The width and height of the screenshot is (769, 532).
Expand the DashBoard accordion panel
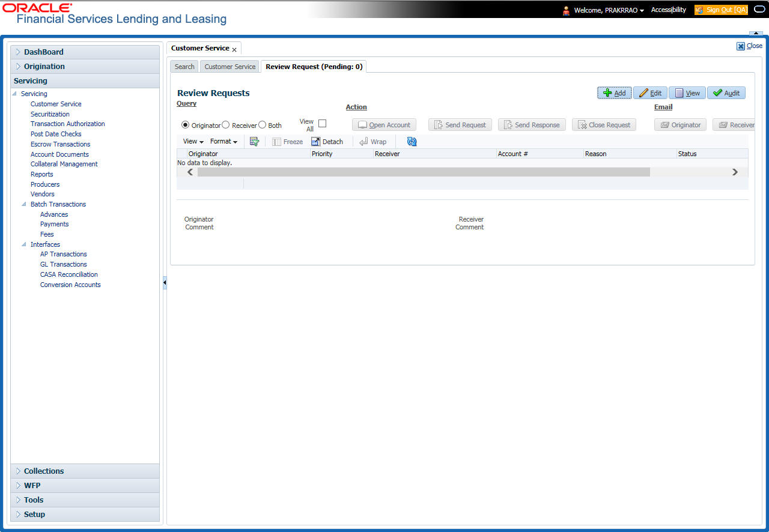pos(85,52)
